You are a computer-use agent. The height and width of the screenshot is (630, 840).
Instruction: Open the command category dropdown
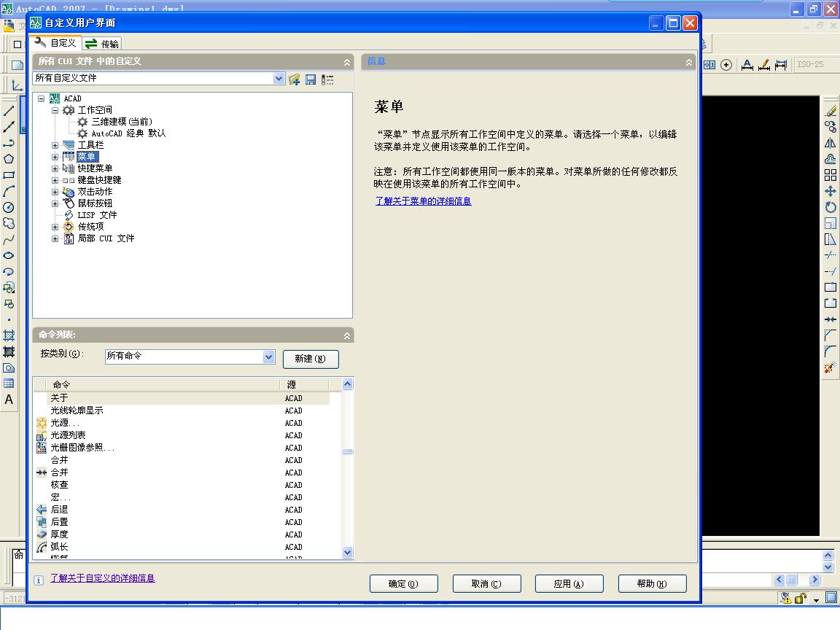(269, 357)
